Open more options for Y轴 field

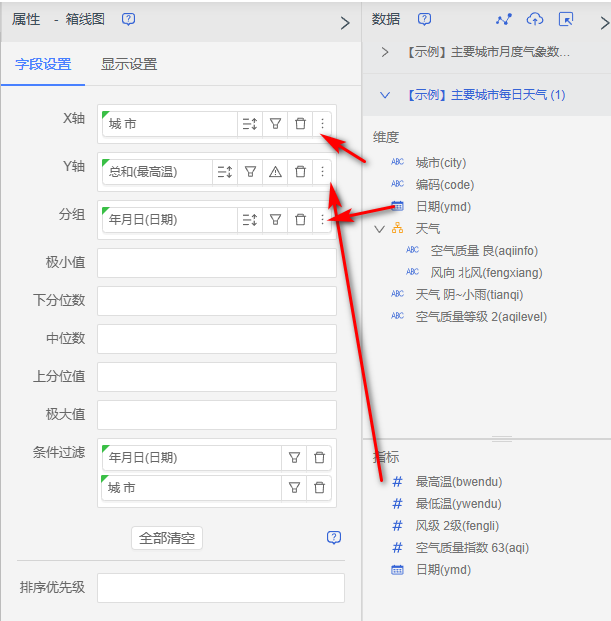(322, 172)
